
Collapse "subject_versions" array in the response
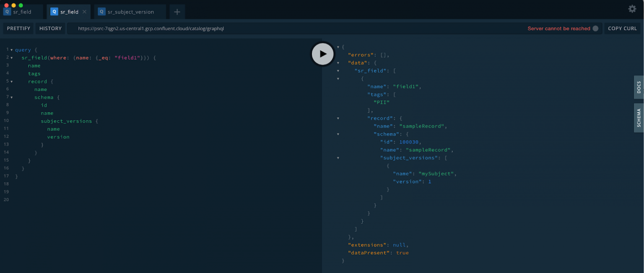point(338,158)
